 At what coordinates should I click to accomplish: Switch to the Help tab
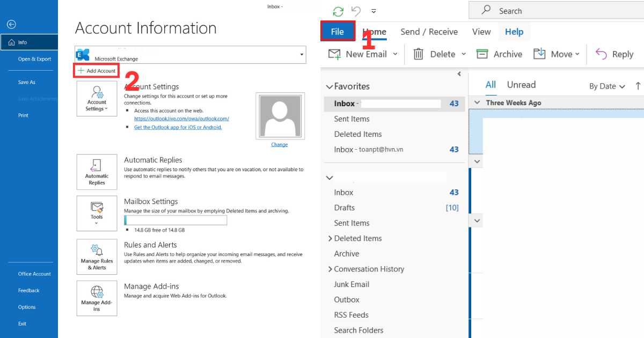514,32
